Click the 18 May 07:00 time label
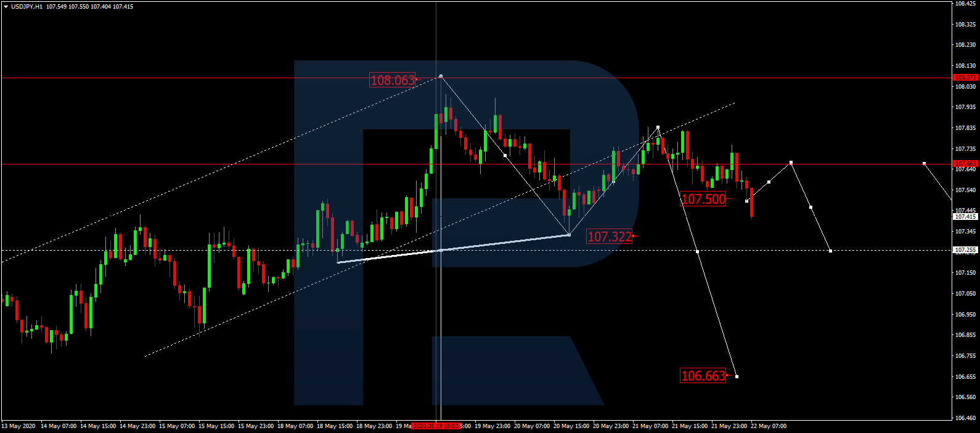Image resolution: width=980 pixels, height=433 pixels. (295, 426)
